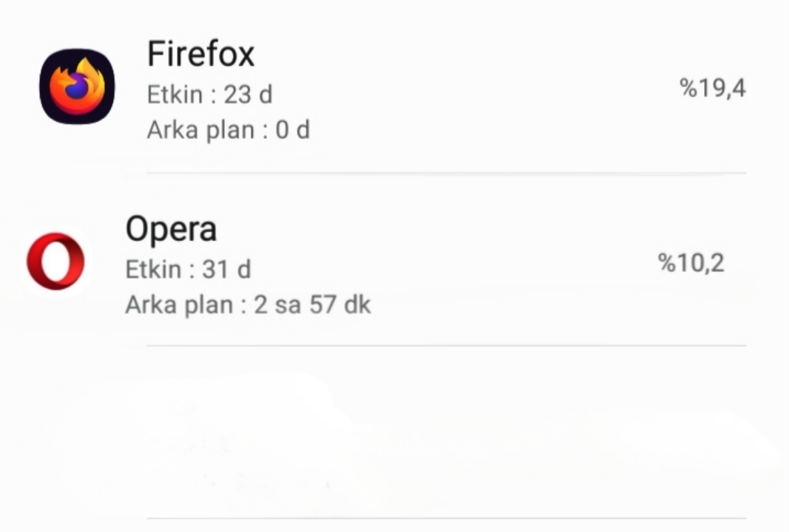Select the %10,2 usage value for Opera

click(x=691, y=262)
